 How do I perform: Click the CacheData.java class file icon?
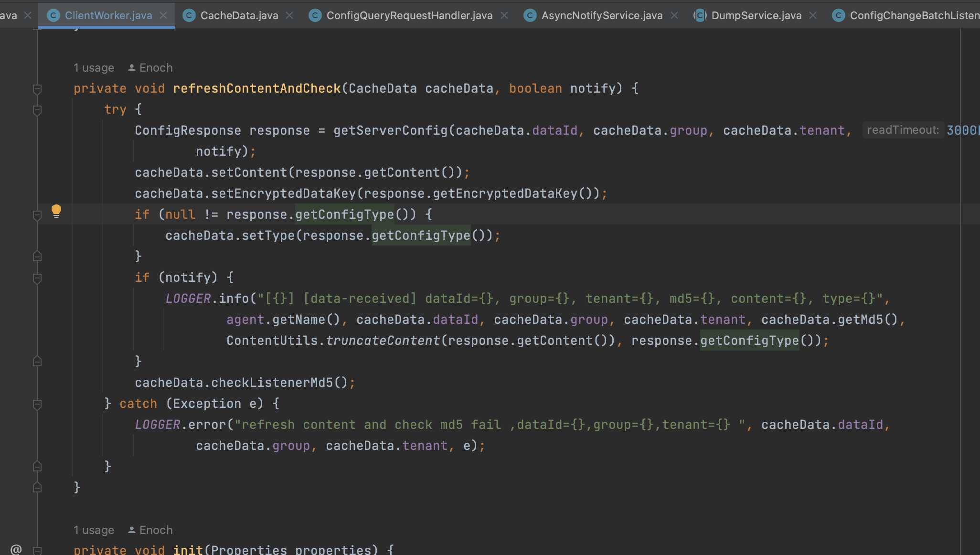[189, 15]
